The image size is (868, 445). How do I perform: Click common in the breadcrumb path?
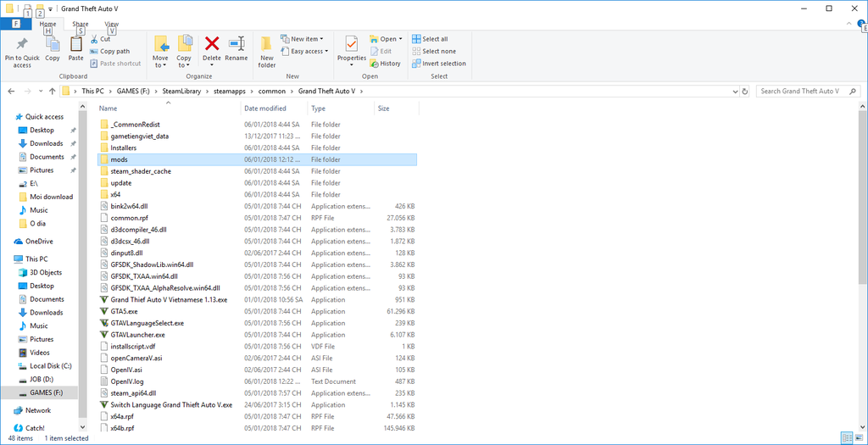pyautogui.click(x=272, y=92)
